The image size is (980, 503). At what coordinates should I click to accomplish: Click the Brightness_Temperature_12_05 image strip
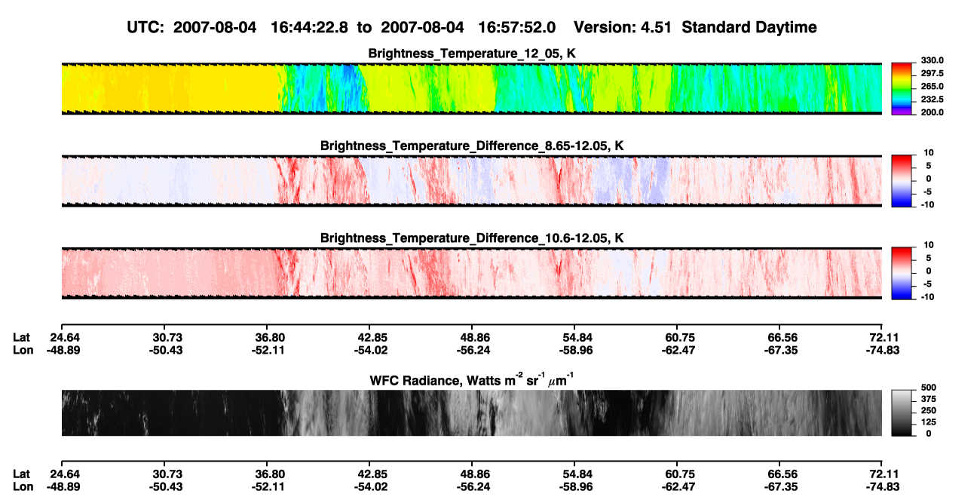pyautogui.click(x=471, y=89)
